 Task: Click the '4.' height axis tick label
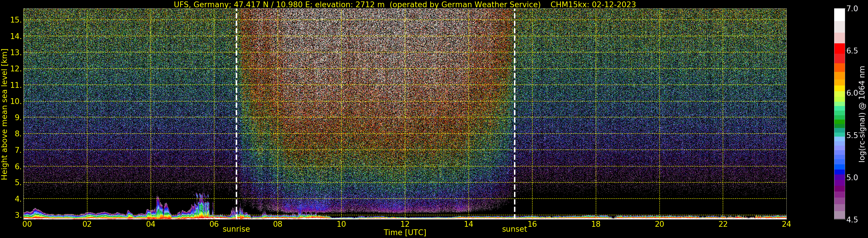tap(18, 199)
